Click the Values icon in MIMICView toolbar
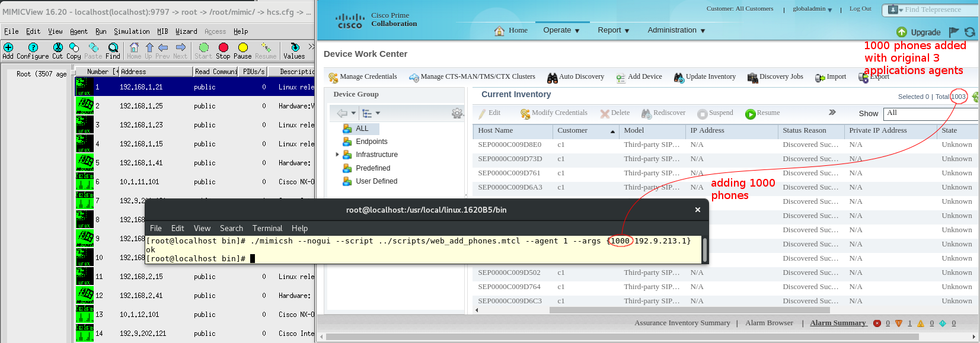The image size is (980, 343). coord(295,47)
